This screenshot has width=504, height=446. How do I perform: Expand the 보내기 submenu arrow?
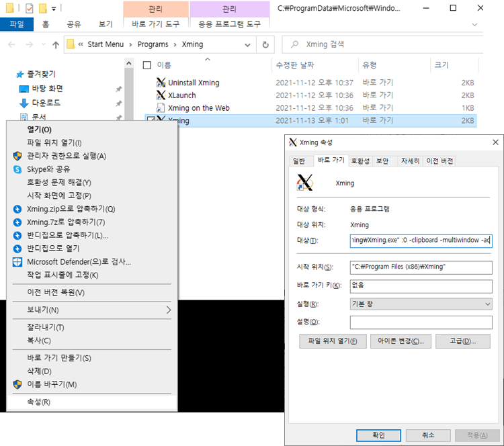click(x=169, y=310)
